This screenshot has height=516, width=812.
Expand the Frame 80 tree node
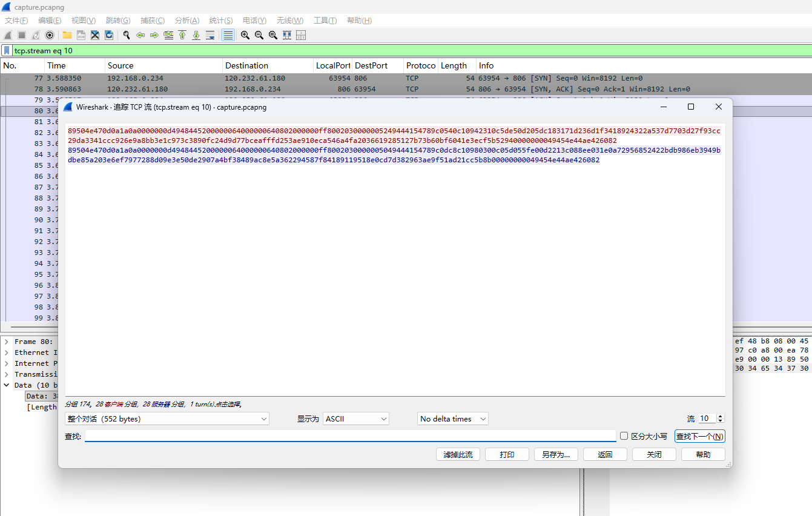click(7, 342)
